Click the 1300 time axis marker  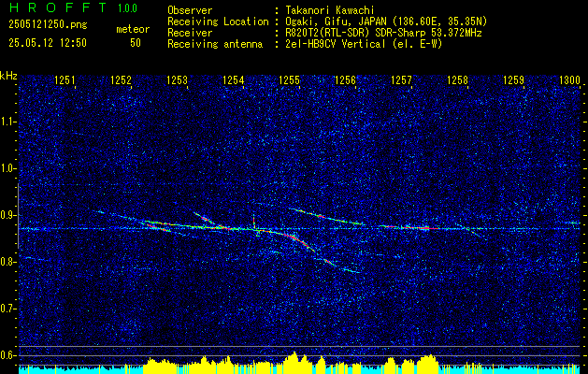click(569, 79)
